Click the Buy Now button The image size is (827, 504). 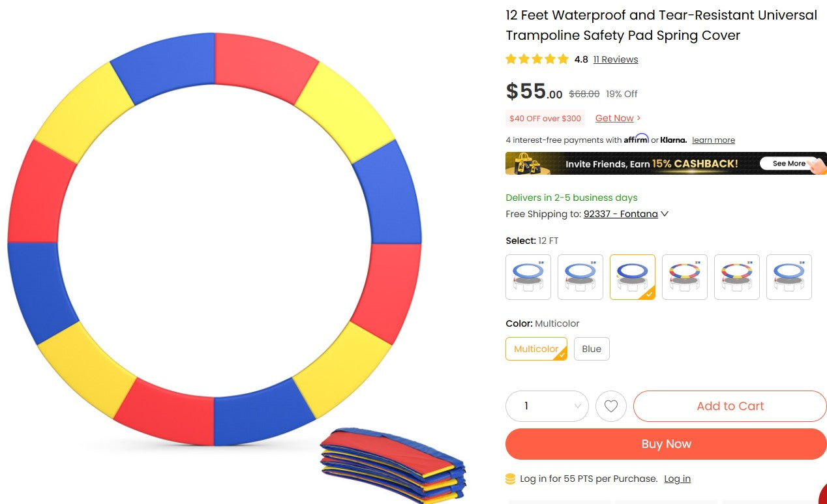pos(666,444)
